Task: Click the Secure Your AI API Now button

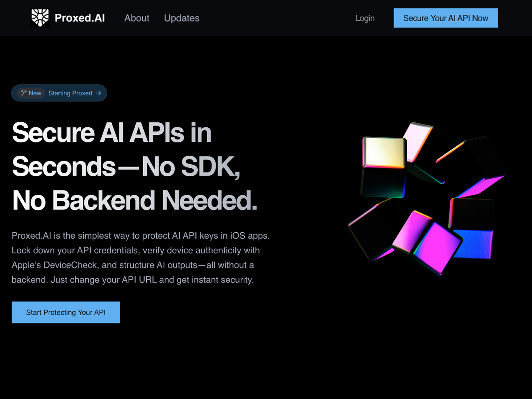Action: point(446,18)
